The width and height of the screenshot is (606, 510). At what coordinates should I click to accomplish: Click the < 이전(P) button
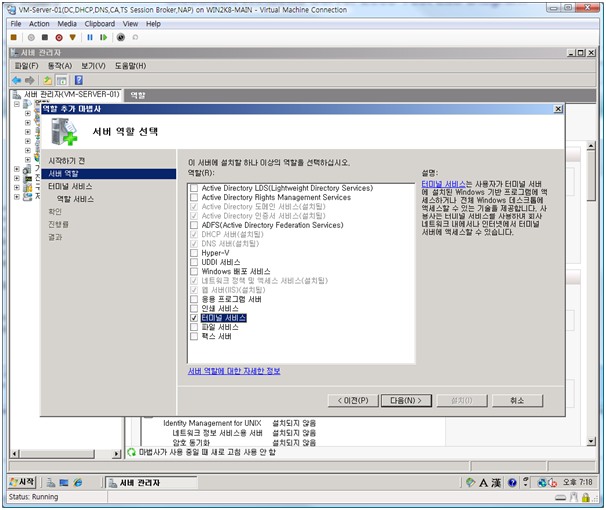point(353,401)
